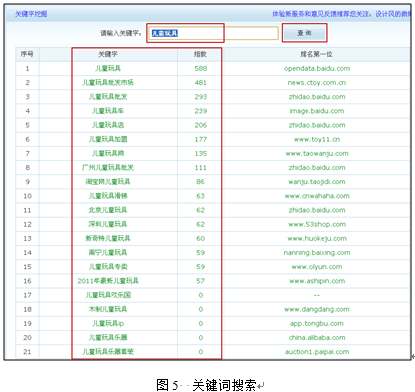This screenshot has width=415, height=392.
Task: Open keyword 儿童玩具乐园 in row 20
Action: point(108,337)
